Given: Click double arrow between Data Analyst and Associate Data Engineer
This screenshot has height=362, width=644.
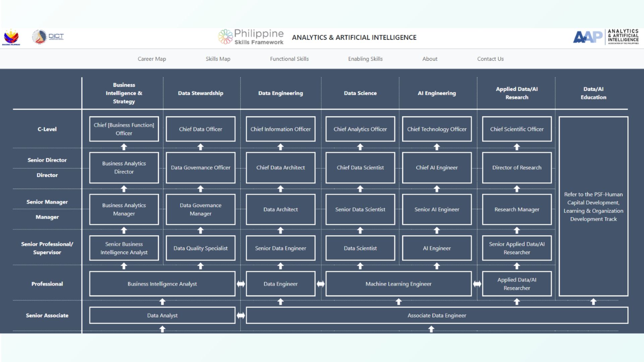Looking at the screenshot, I should [x=241, y=315].
